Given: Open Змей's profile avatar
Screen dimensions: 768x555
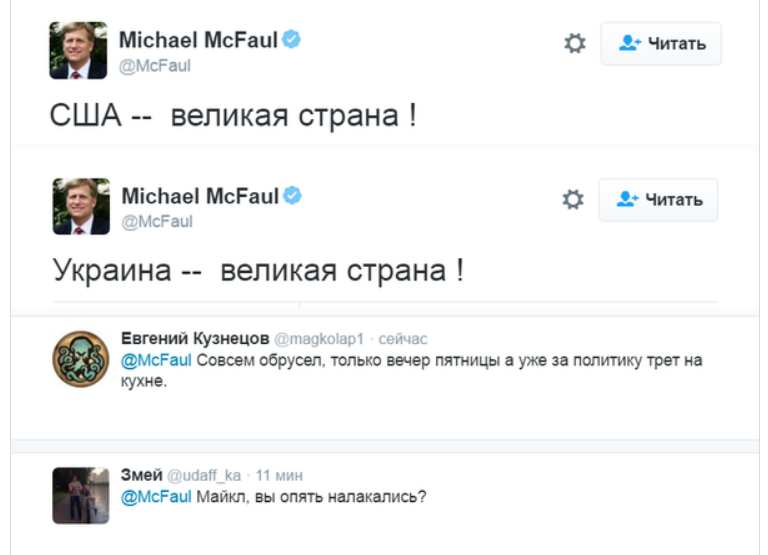Looking at the screenshot, I should pyautogui.click(x=80, y=494).
